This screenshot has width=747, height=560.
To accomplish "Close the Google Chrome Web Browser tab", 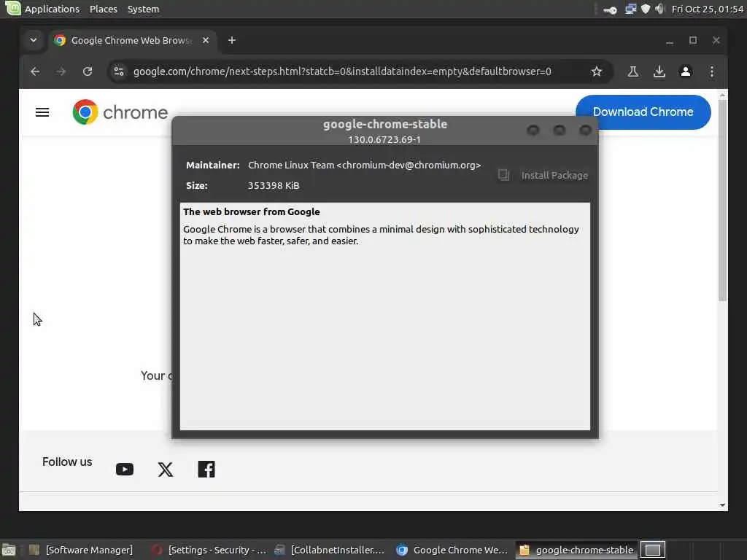I will 205,40.
